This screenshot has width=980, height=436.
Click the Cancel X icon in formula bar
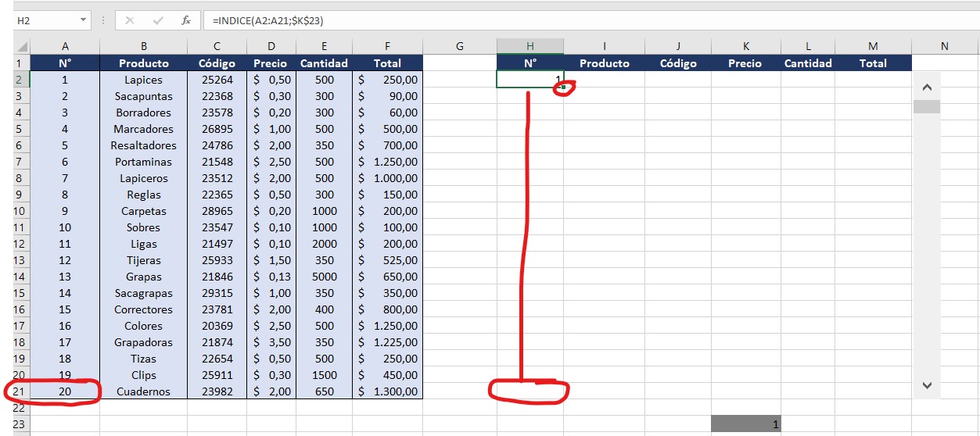130,21
